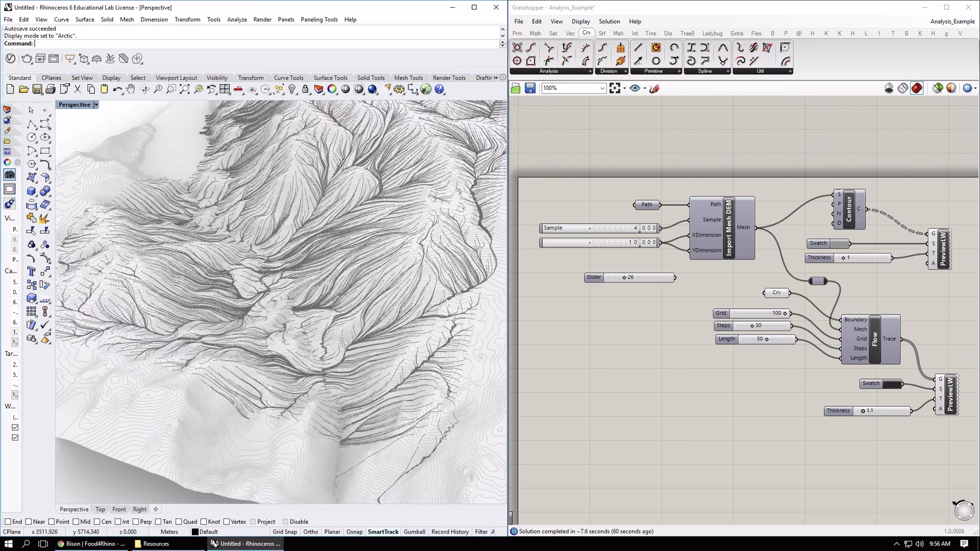Click Grasshopper Zoom Extents icon
This screenshot has width=980, height=551.
(x=615, y=88)
